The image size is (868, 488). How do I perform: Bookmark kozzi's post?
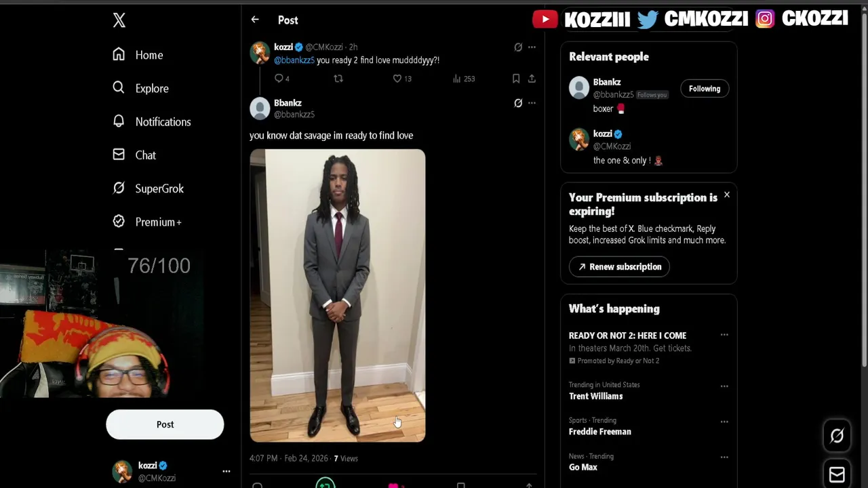pyautogui.click(x=516, y=79)
